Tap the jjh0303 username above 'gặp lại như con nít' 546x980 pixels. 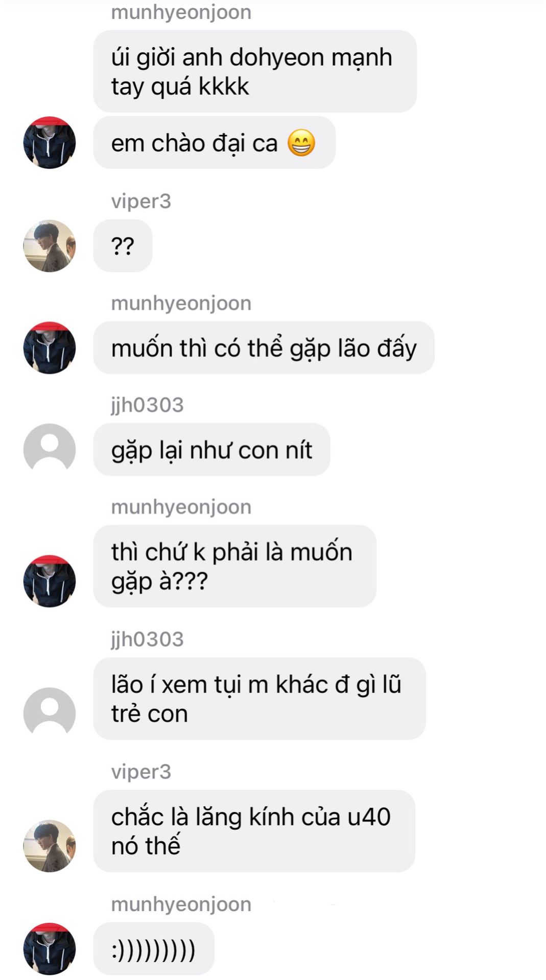[147, 405]
